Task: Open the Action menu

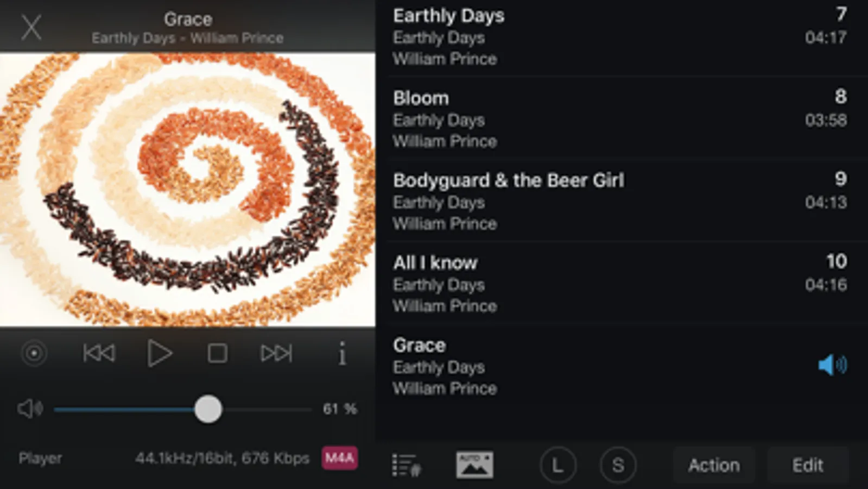Action: [714, 466]
